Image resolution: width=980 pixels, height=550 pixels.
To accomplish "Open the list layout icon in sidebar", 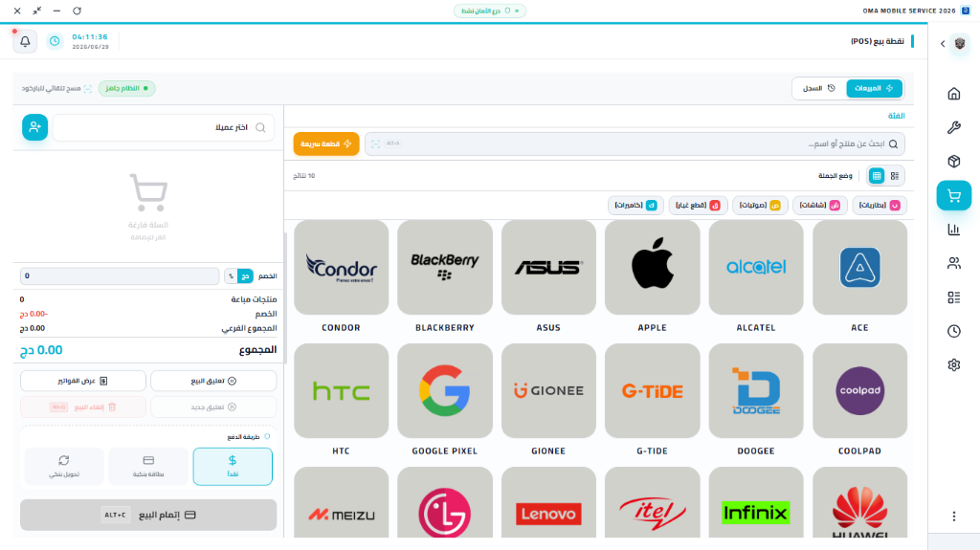I will click(954, 297).
